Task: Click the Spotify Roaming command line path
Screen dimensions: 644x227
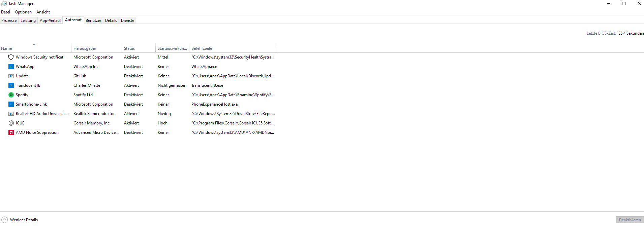Action: point(233,95)
